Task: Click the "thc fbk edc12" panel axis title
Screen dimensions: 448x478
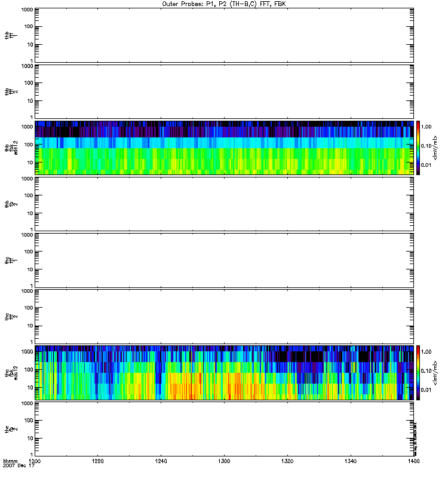Action: pos(11,373)
